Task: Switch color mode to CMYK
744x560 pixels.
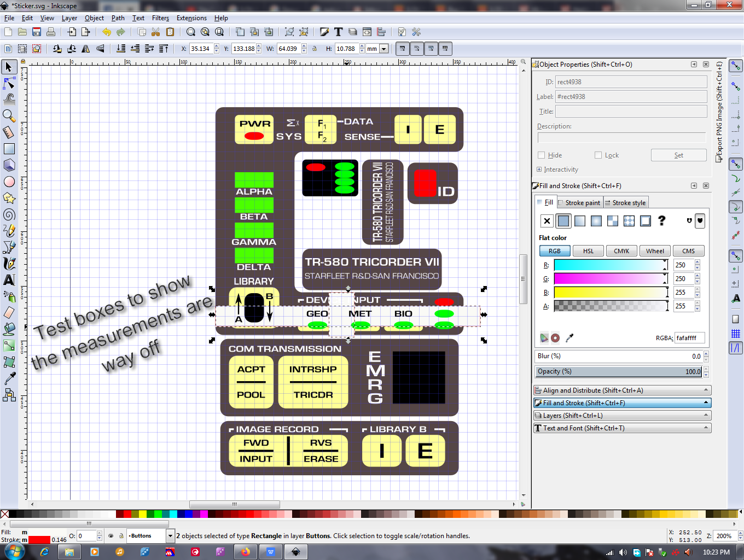Action: (x=621, y=251)
